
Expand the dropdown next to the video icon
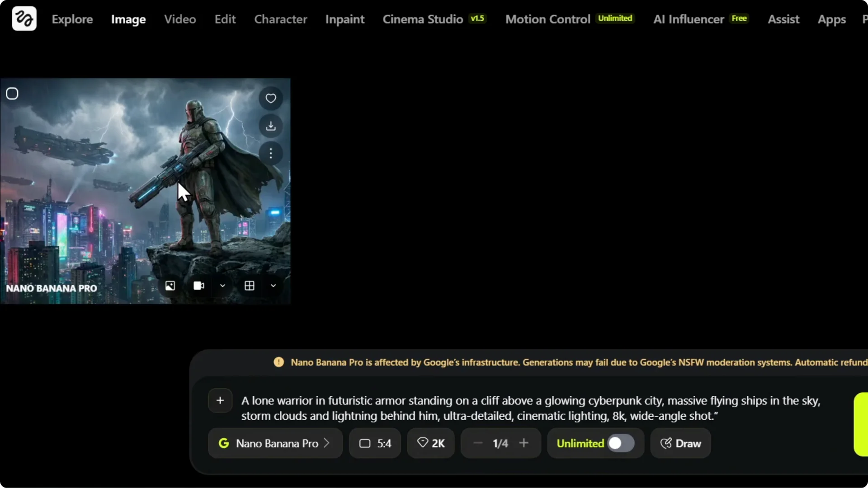tap(222, 286)
